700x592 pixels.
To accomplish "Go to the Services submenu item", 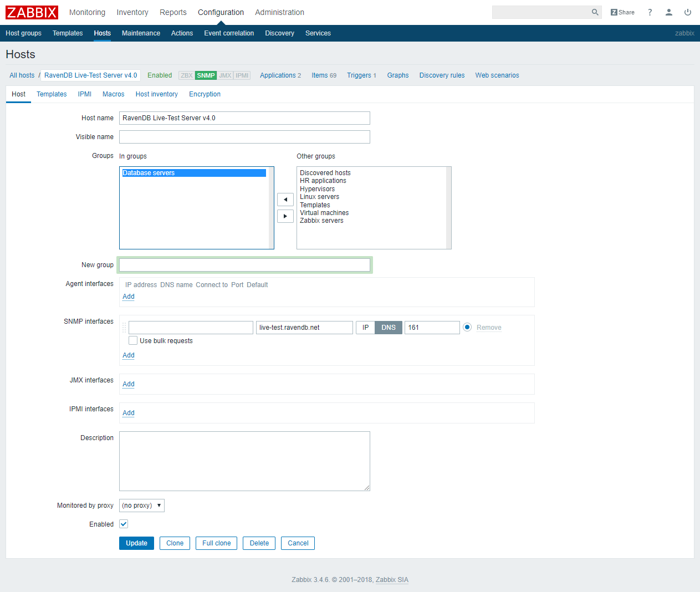I will [318, 33].
